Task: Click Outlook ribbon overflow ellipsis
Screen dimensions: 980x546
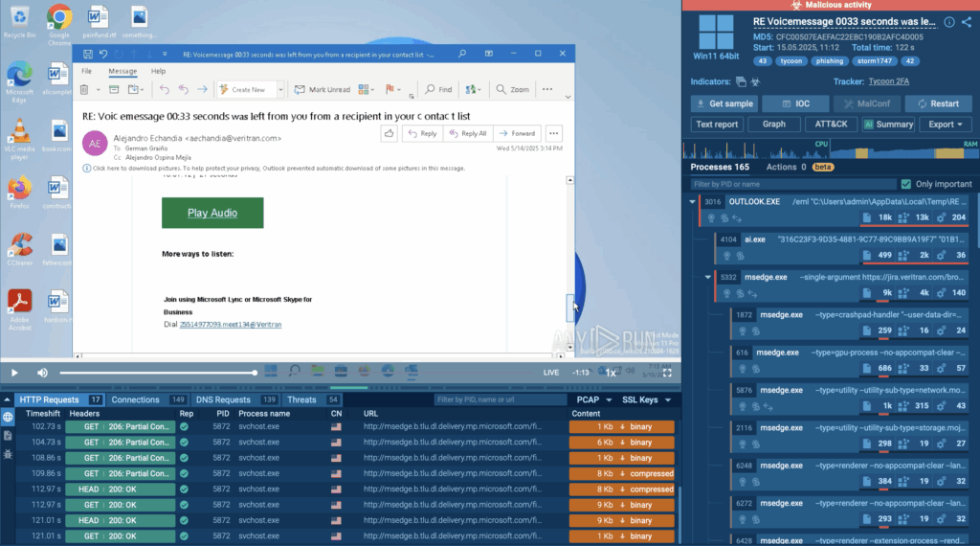Action: pos(547,89)
